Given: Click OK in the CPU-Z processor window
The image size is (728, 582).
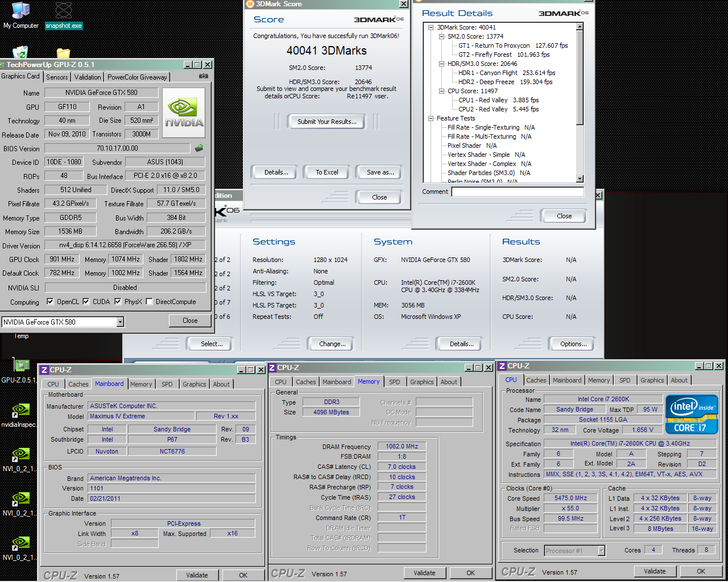Looking at the screenshot, I should [701, 571].
